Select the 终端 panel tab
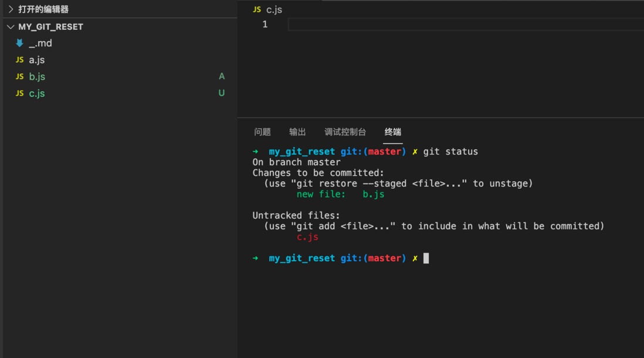The width and height of the screenshot is (644, 358). (392, 132)
